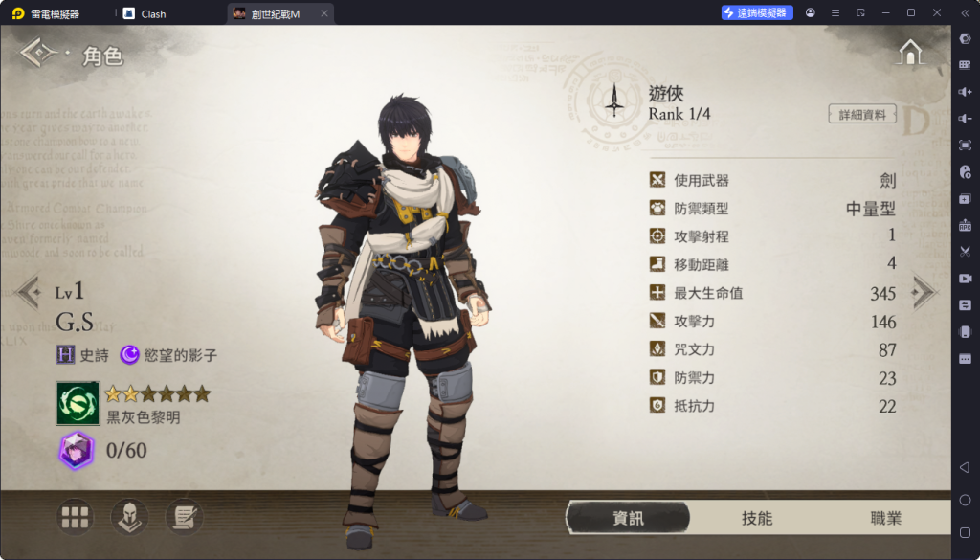The image size is (980, 560).
Task: Switch to the 技能 tab
Action: point(757,518)
